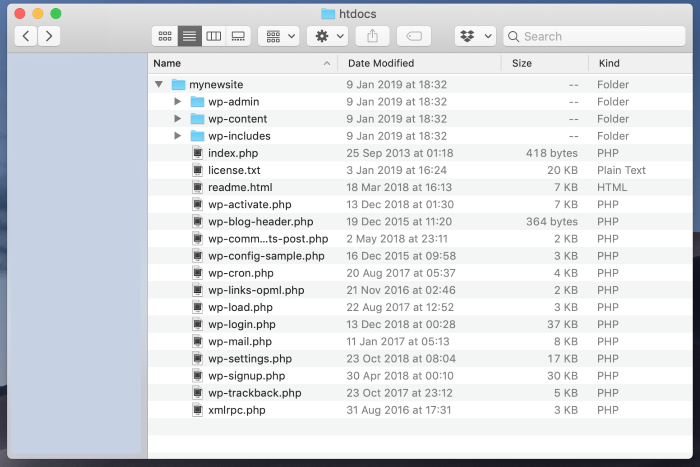This screenshot has height=467, width=700.
Task: Select the xmlrpc.php file icon
Action: point(197,410)
